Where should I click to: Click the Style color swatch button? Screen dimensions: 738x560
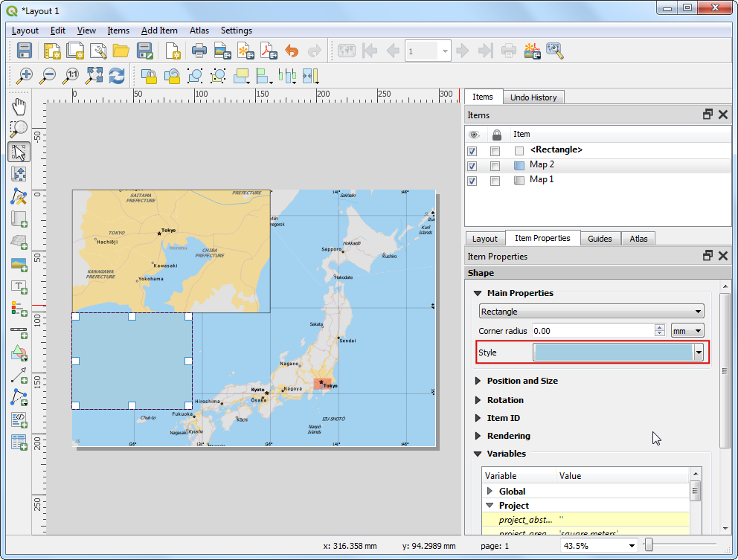click(613, 353)
